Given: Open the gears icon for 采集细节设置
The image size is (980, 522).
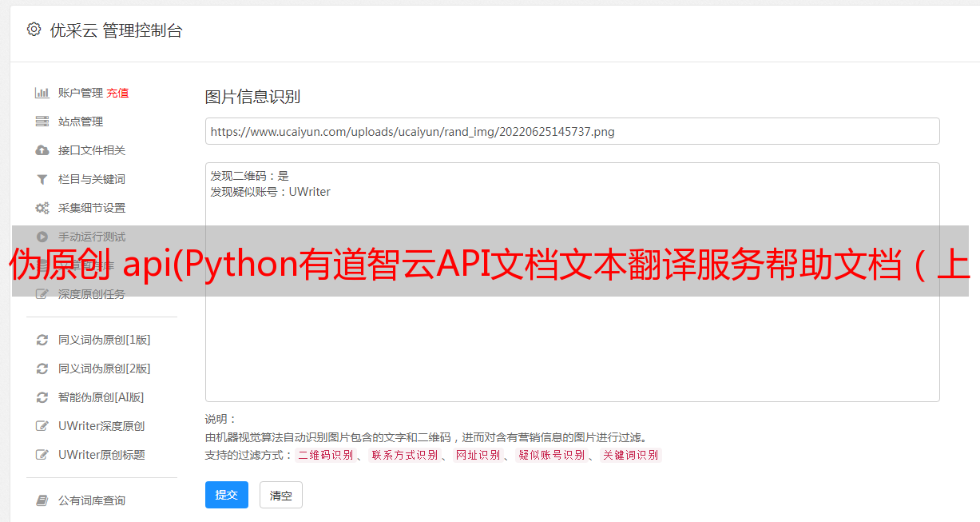Looking at the screenshot, I should [x=42, y=208].
